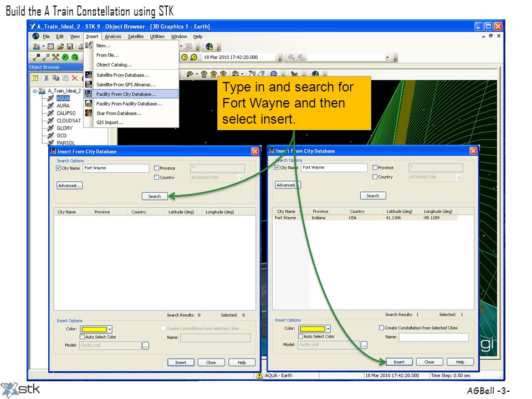Toggle Province checkbox in left dialog
The width and height of the screenshot is (532, 399).
pos(156,168)
